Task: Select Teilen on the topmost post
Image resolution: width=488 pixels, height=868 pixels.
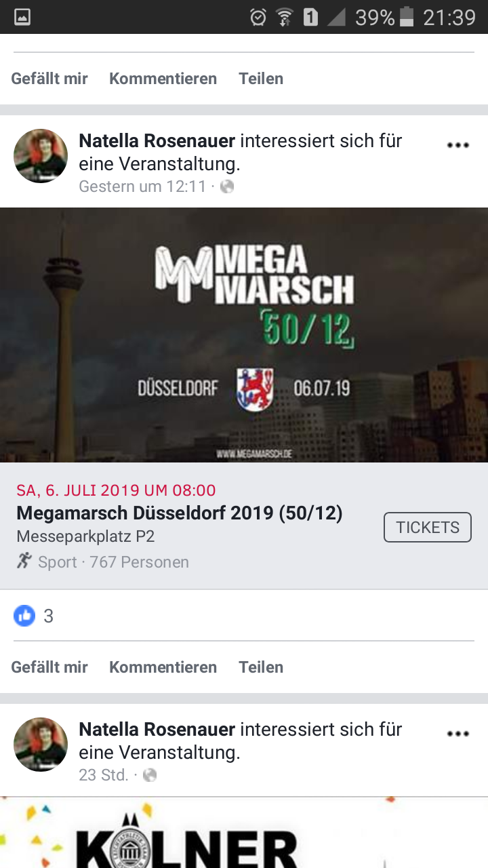Action: (x=261, y=79)
